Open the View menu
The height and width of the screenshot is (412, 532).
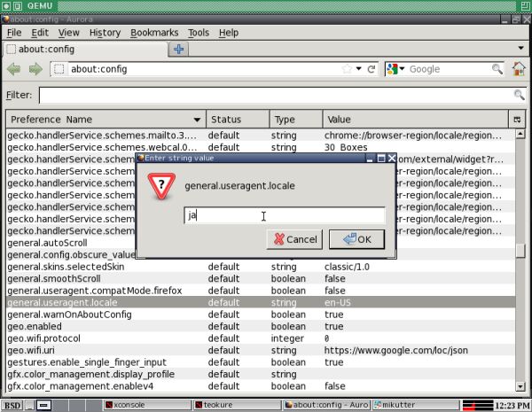pyautogui.click(x=68, y=33)
